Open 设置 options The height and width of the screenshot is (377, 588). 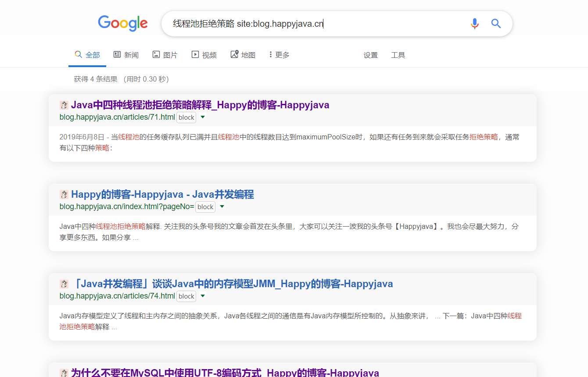(371, 55)
